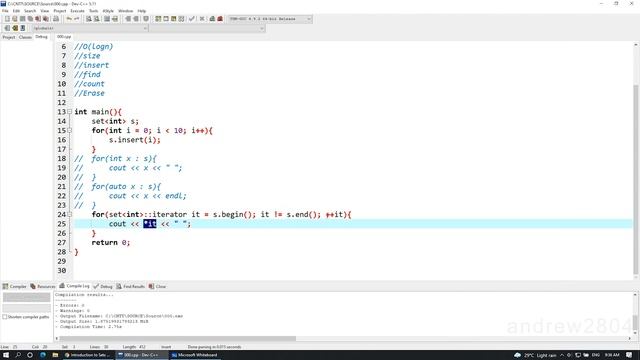Open the AStyle menu
640x360 pixels.
tap(108, 11)
